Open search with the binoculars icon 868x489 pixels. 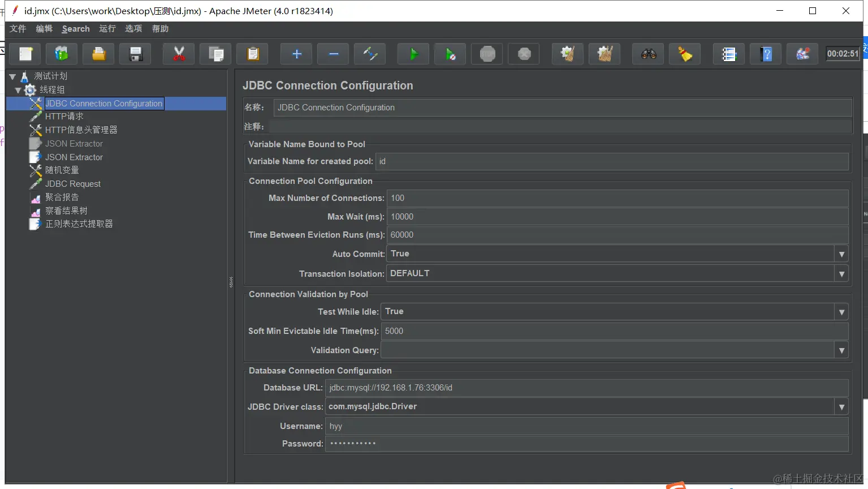pos(648,54)
